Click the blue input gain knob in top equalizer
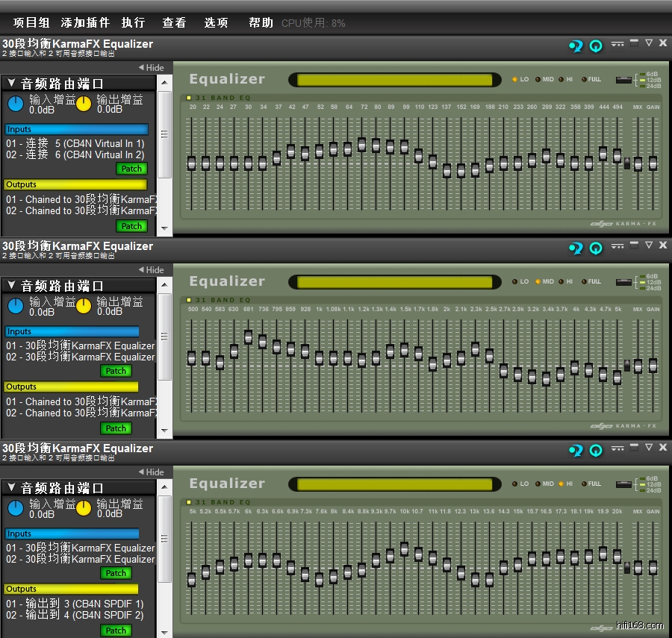 coord(16,103)
